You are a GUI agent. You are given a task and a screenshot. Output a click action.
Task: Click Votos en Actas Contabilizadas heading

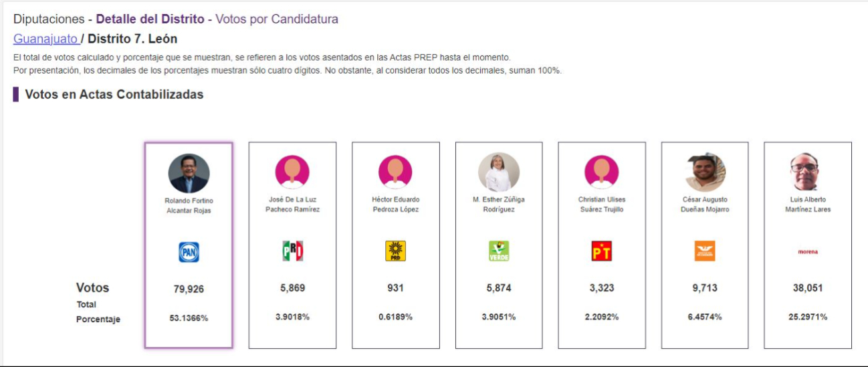(114, 94)
